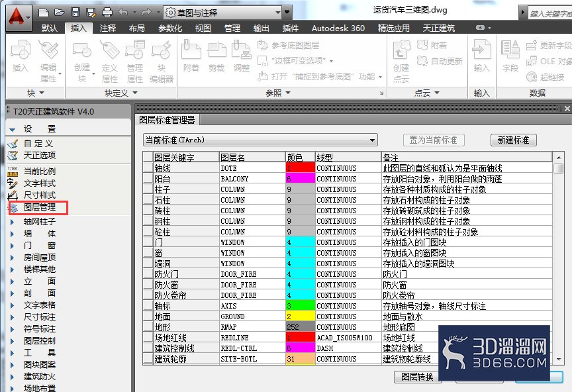Open a file using the folder icon
The height and width of the screenshot is (392, 572).
point(60,13)
